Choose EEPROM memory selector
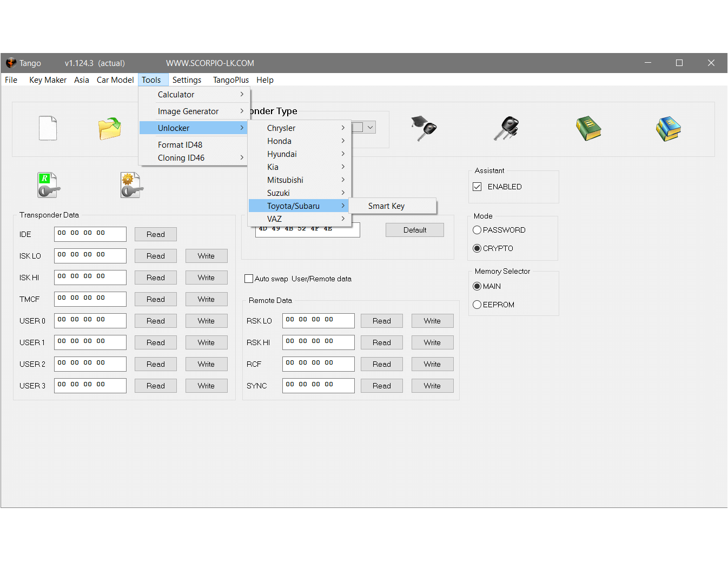The height and width of the screenshot is (561, 728). (x=477, y=305)
